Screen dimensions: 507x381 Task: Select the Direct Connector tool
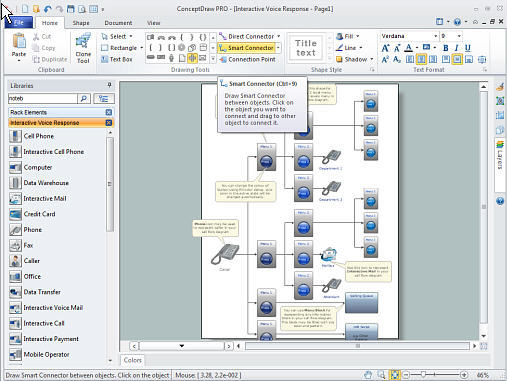click(247, 36)
